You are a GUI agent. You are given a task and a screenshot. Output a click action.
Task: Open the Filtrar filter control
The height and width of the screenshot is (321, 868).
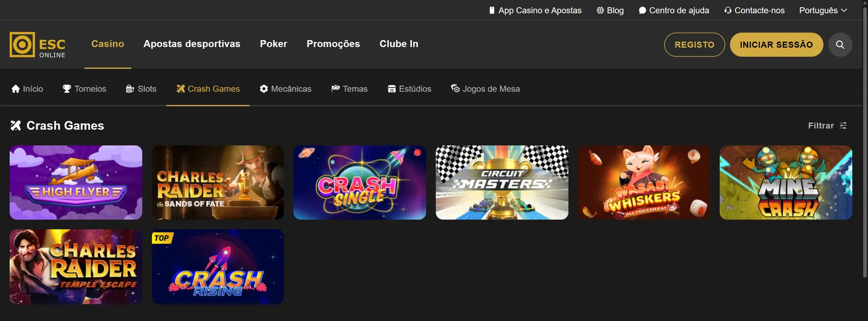click(827, 125)
